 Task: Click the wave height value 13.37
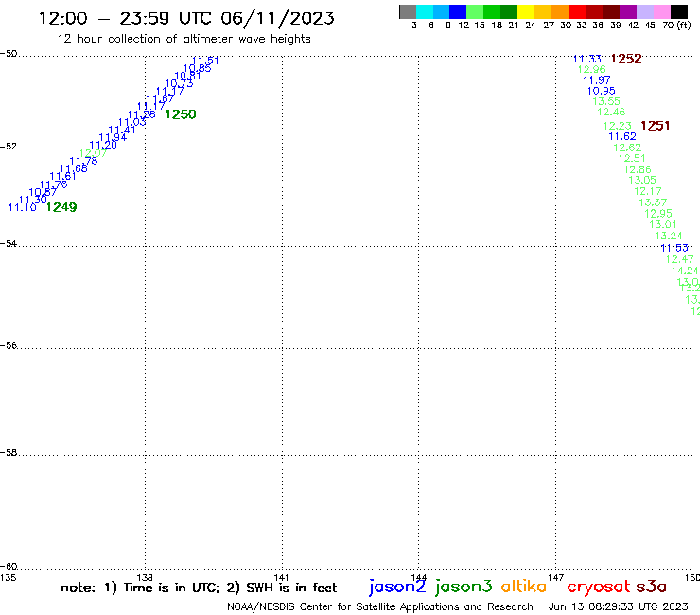[653, 202]
